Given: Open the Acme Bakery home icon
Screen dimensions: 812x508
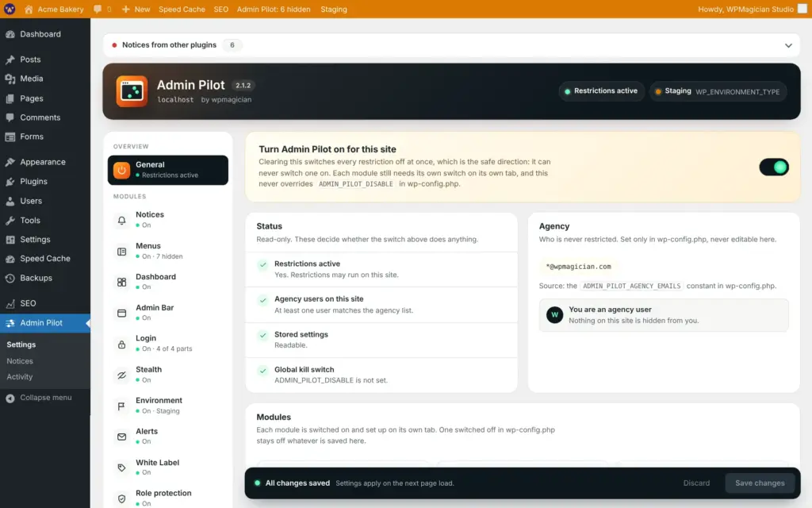Looking at the screenshot, I should click(x=29, y=10).
